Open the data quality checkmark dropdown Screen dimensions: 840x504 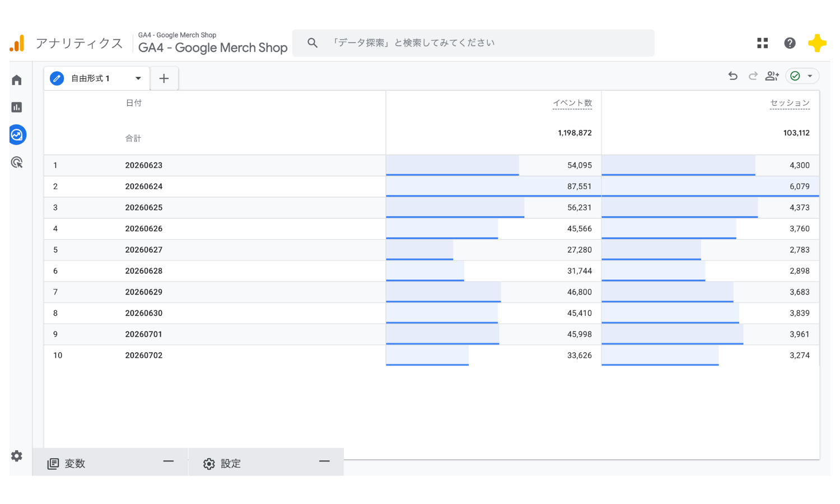pos(802,76)
